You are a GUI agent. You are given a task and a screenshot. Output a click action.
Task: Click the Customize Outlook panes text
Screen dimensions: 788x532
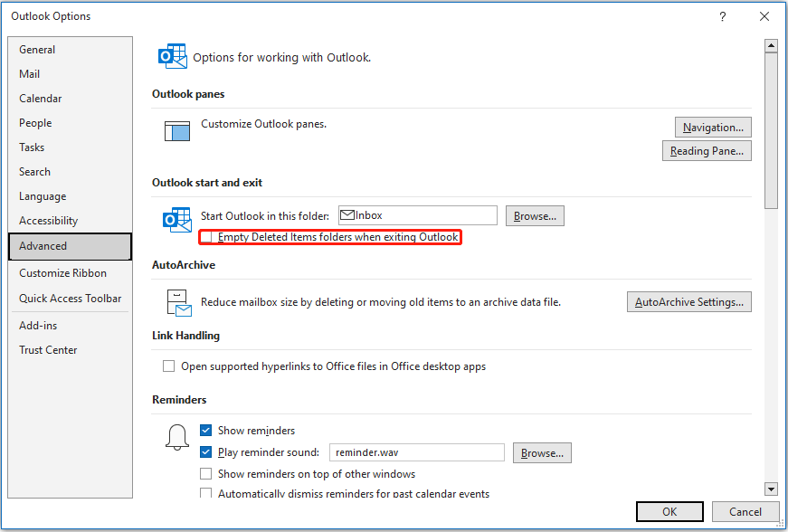coord(264,124)
